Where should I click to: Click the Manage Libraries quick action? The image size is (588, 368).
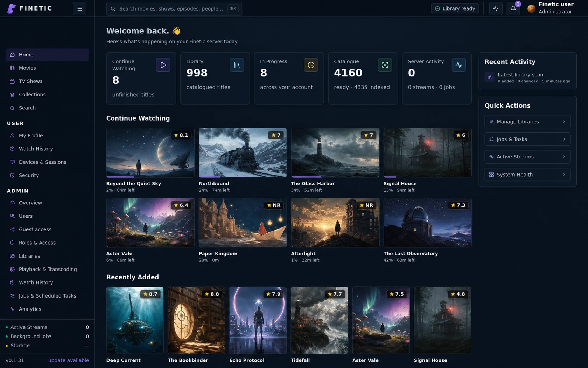527,122
